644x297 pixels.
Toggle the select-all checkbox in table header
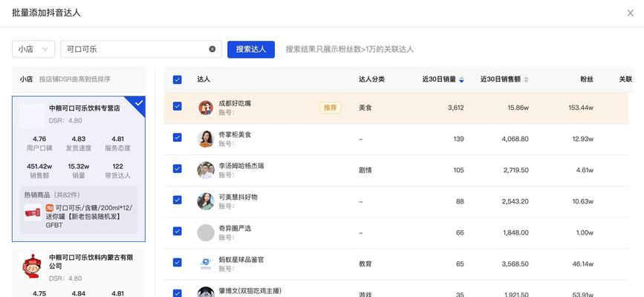(177, 79)
